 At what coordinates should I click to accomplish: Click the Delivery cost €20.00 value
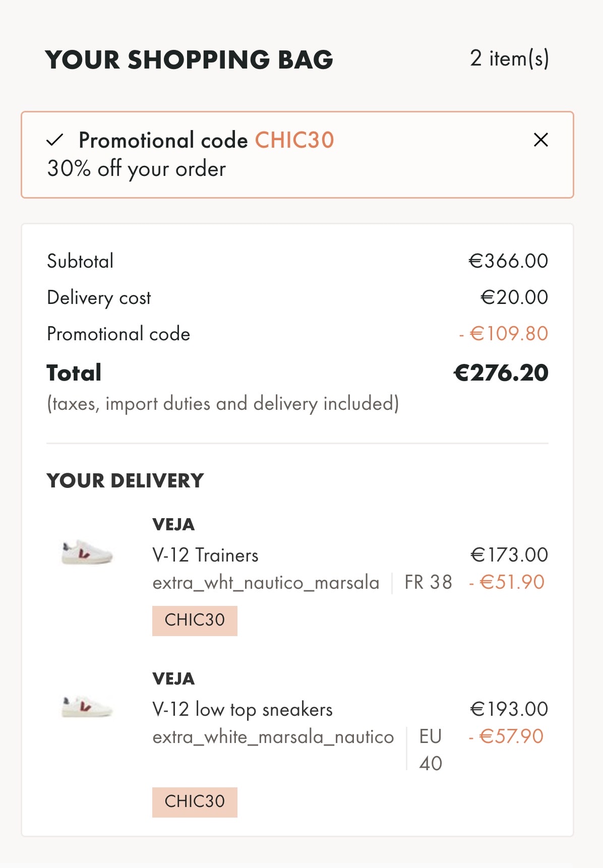pos(514,297)
